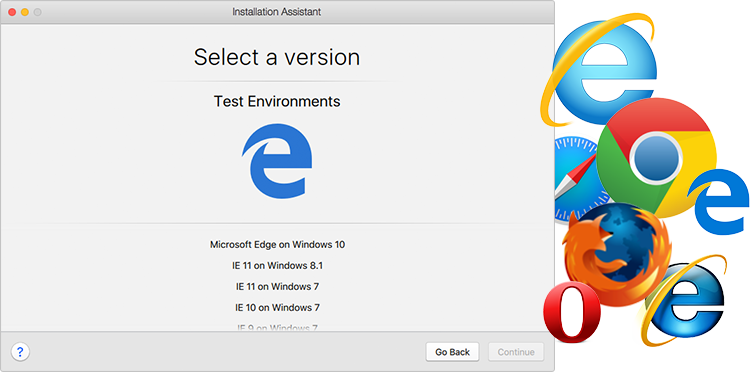Click the Google Chrome icon
This screenshot has height=372, width=750.
(x=656, y=157)
